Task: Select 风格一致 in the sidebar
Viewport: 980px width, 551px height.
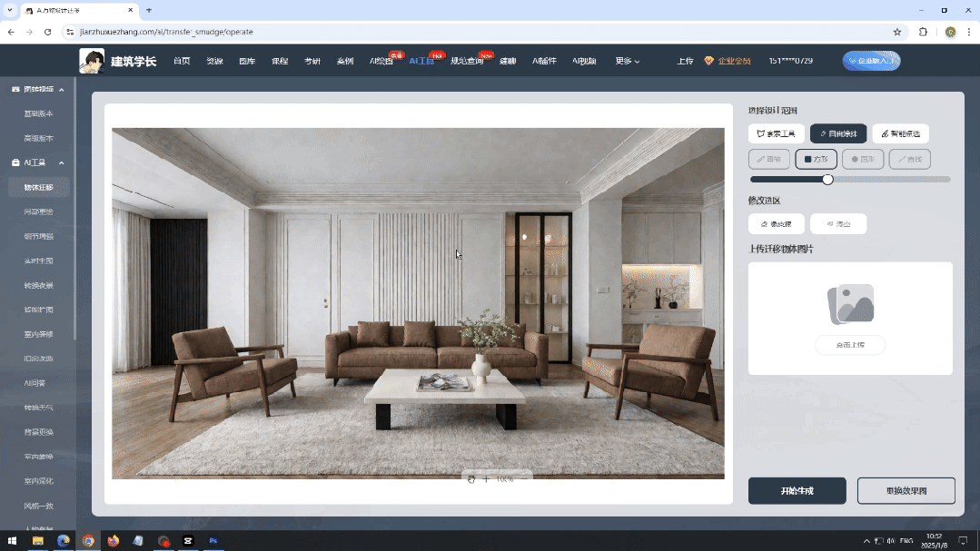Action: (39, 506)
